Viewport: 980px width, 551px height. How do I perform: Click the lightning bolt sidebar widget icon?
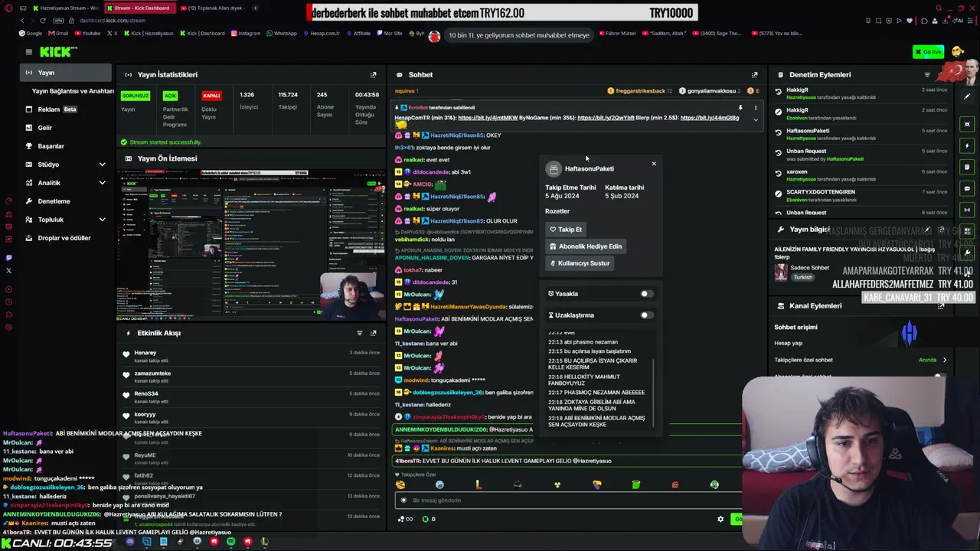pyautogui.click(x=968, y=145)
